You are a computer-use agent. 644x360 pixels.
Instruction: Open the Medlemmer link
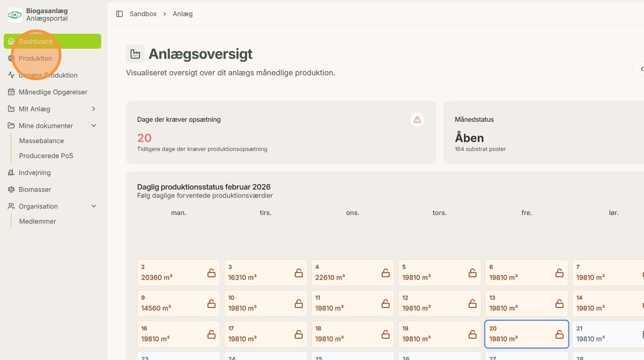tap(37, 221)
